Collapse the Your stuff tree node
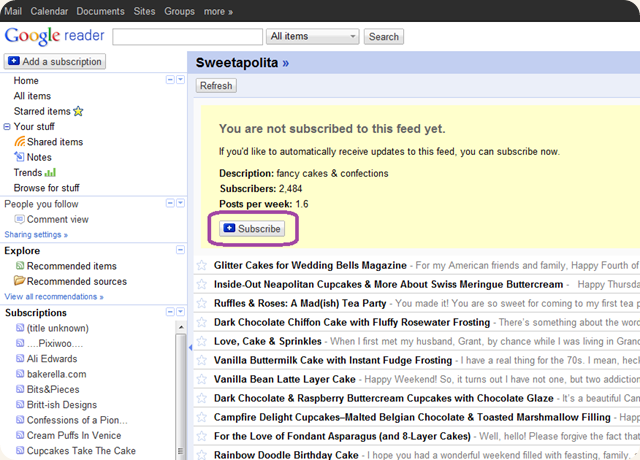Viewport: 640px width, 460px height. pos(7,127)
